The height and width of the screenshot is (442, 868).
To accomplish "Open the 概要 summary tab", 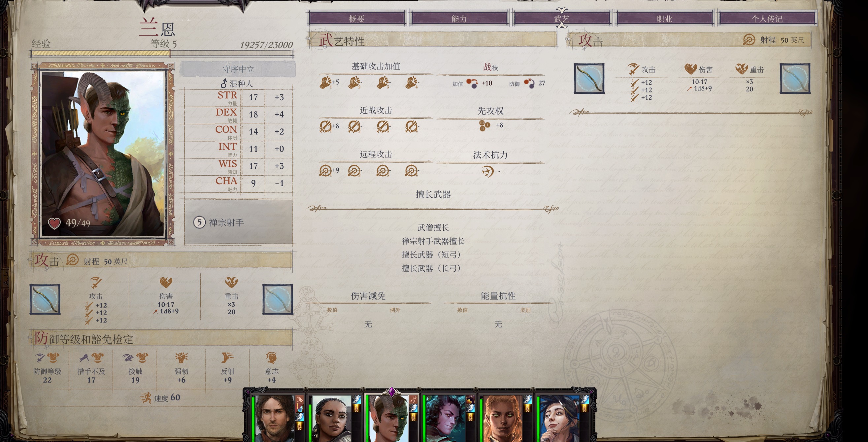I will (x=356, y=18).
